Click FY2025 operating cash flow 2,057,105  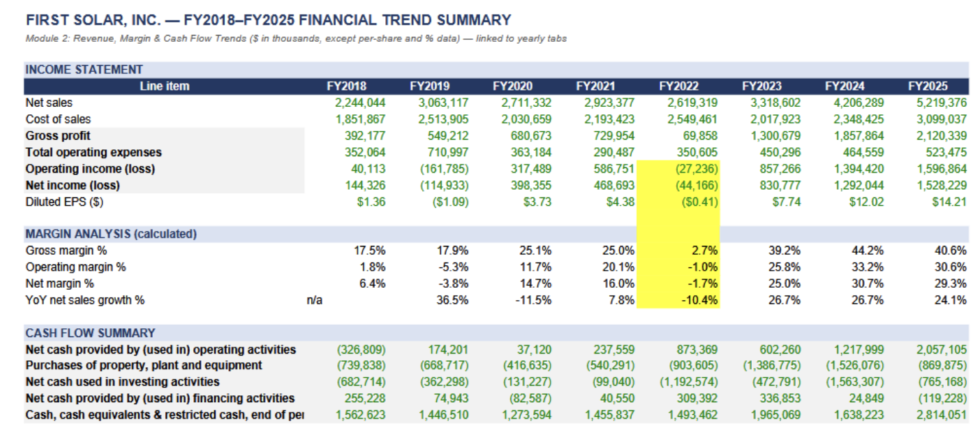942,349
